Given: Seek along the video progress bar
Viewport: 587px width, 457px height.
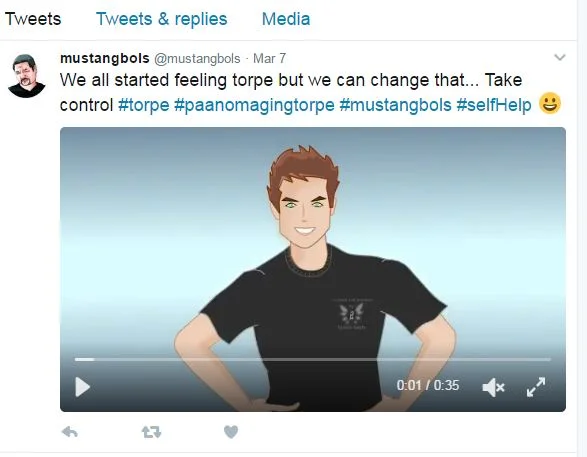Looking at the screenshot, I should [313, 359].
